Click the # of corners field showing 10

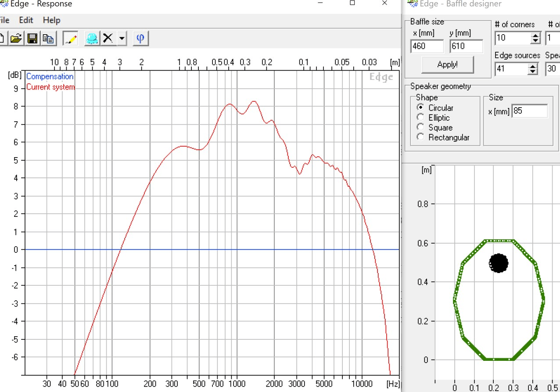513,38
